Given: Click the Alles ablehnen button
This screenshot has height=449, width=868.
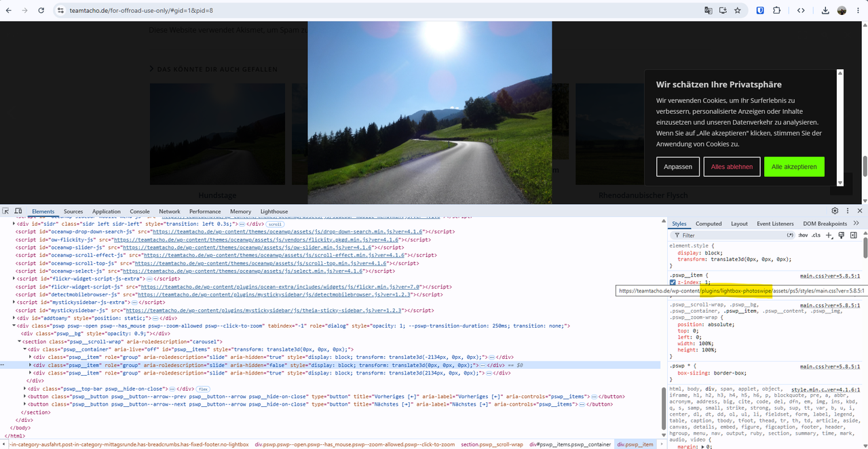Looking at the screenshot, I should tap(732, 167).
